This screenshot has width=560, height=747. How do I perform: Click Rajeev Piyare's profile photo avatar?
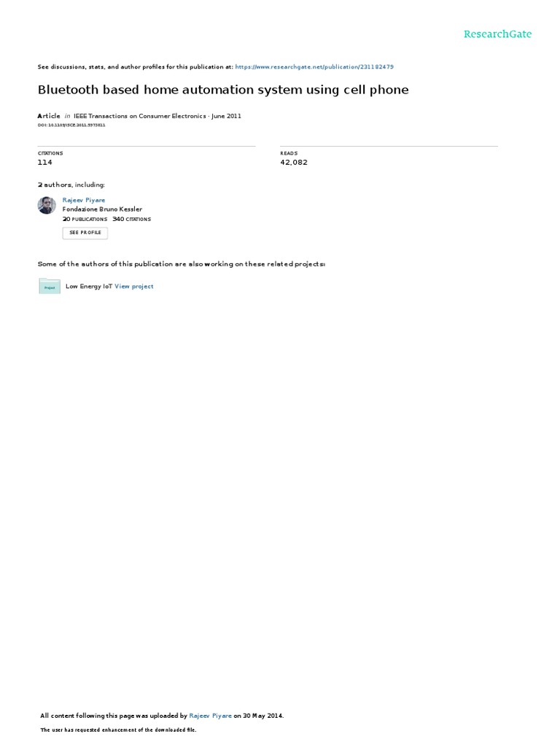[x=47, y=205]
